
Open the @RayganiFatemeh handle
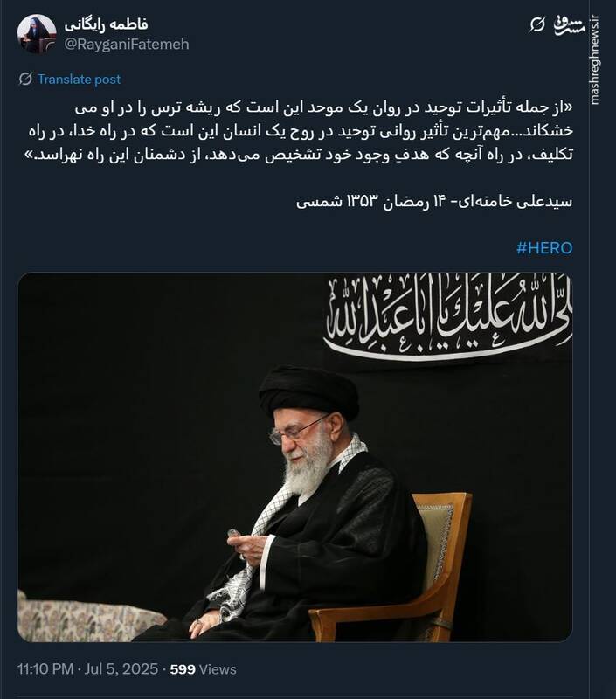(127, 45)
